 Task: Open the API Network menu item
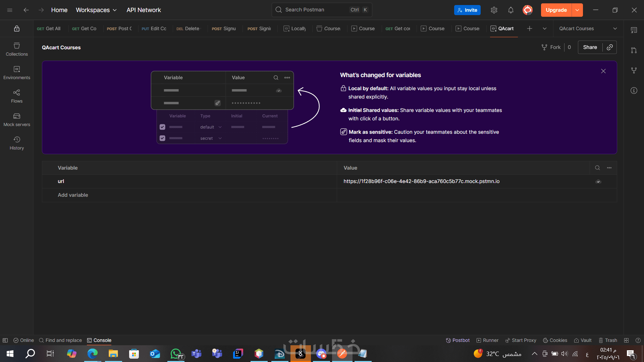144,10
